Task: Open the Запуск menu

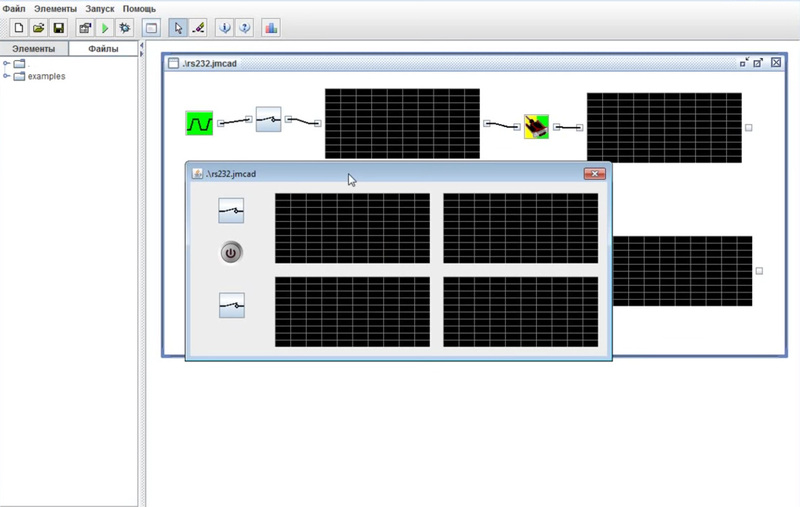Action: tap(99, 9)
